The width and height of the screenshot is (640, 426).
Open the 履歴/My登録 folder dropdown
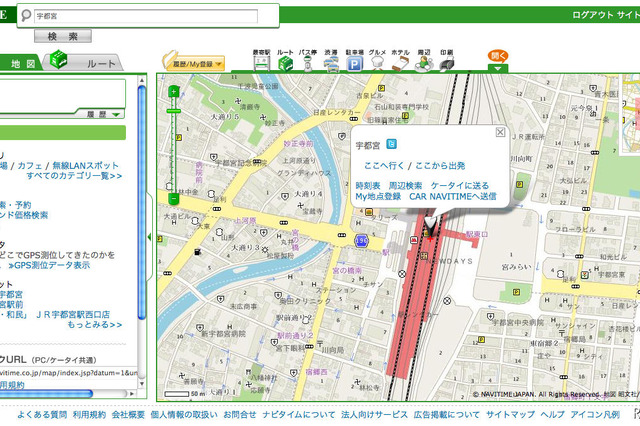pyautogui.click(x=194, y=61)
